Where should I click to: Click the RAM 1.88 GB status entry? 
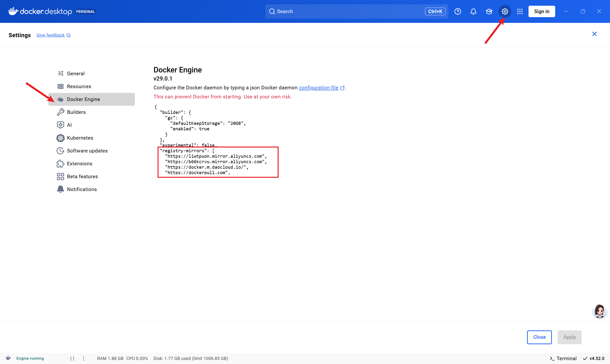[x=110, y=358]
